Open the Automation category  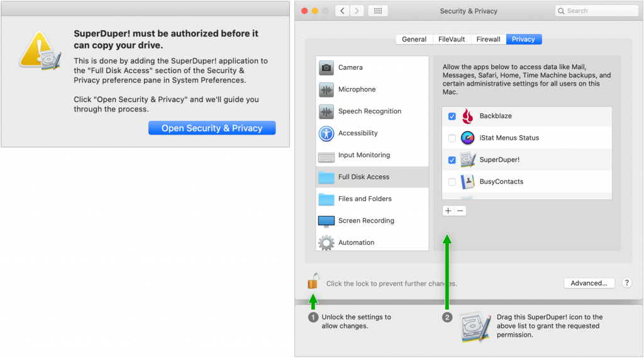coord(372,242)
